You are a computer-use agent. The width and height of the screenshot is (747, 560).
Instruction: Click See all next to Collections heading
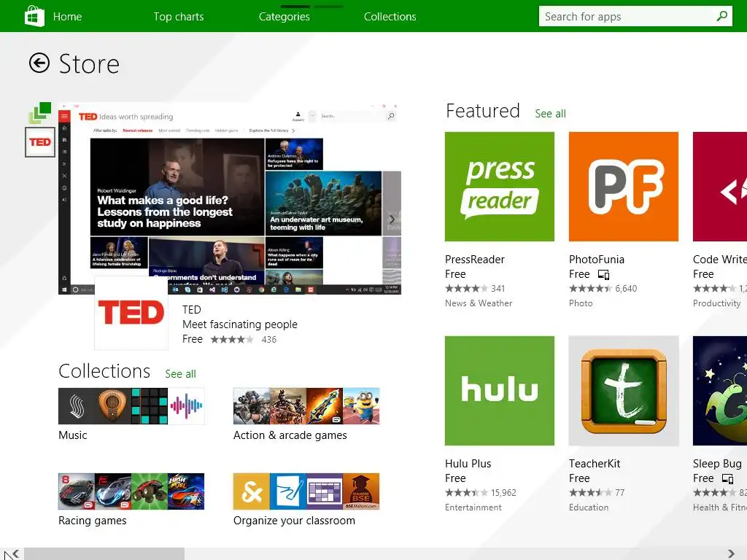pyautogui.click(x=181, y=374)
